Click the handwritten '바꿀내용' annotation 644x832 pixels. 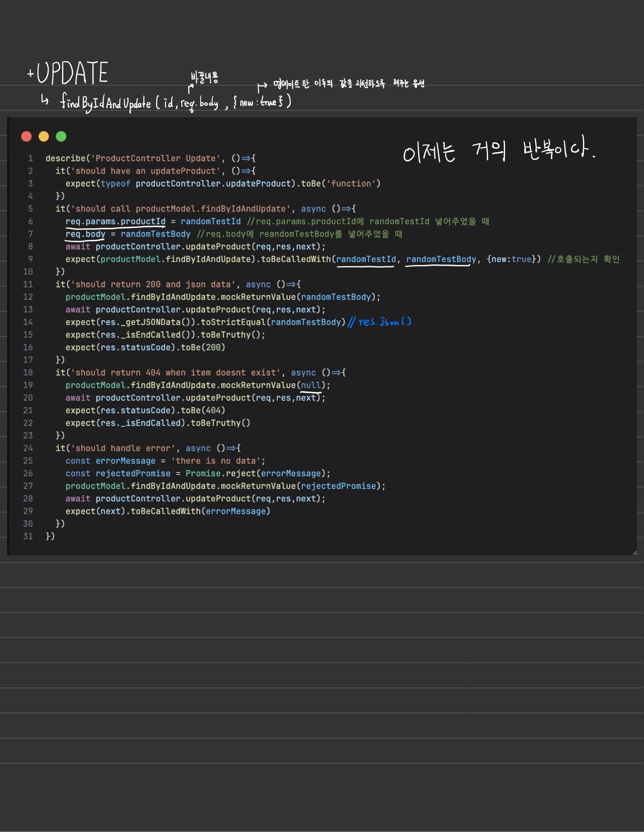click(x=205, y=77)
